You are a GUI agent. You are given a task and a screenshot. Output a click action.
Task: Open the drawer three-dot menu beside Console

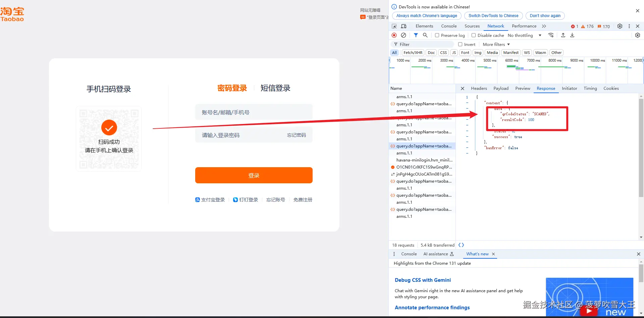coord(394,254)
